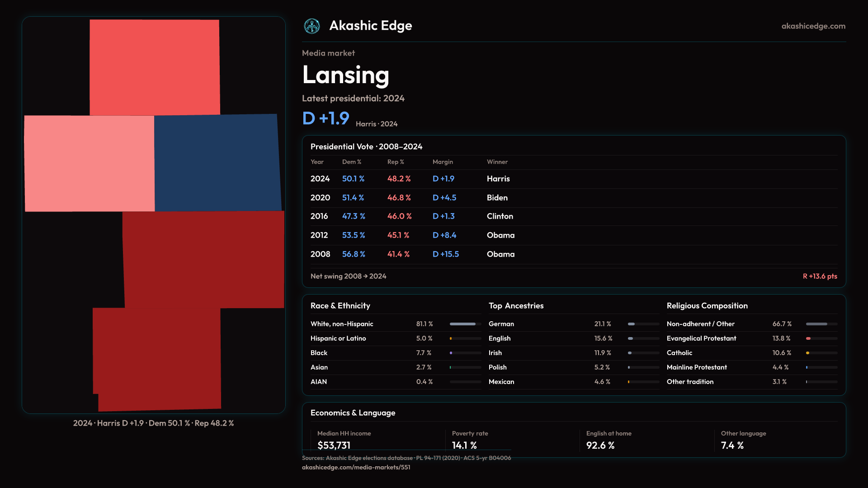The width and height of the screenshot is (868, 488).
Task: Click the Median HH income value $53,731
Action: pyautogui.click(x=334, y=445)
